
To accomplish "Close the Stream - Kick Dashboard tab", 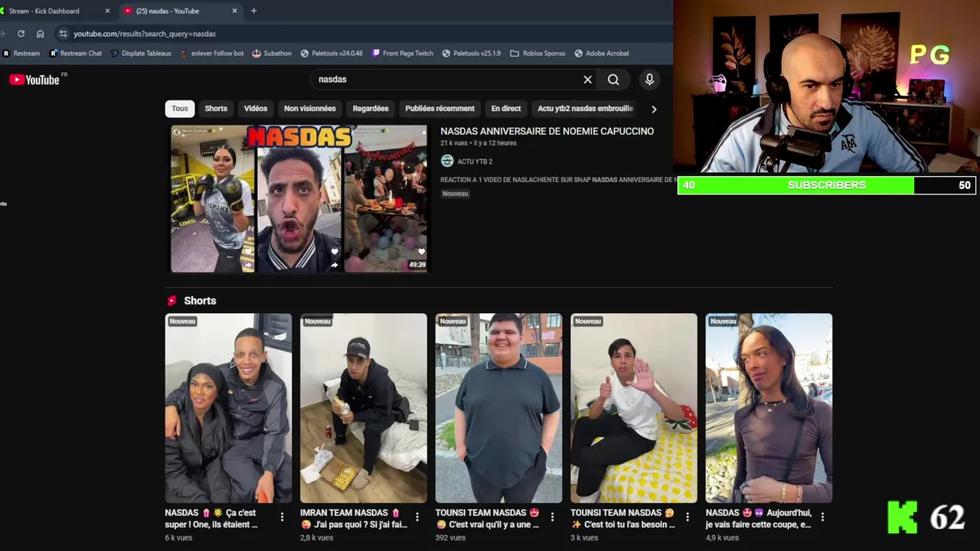I will click(107, 11).
